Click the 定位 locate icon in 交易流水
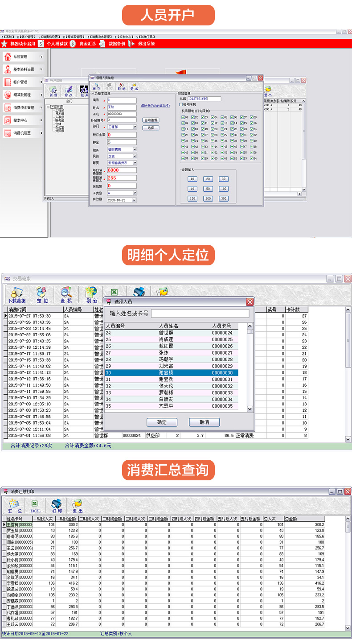The height and width of the screenshot is (644, 352). pyautogui.click(x=42, y=295)
